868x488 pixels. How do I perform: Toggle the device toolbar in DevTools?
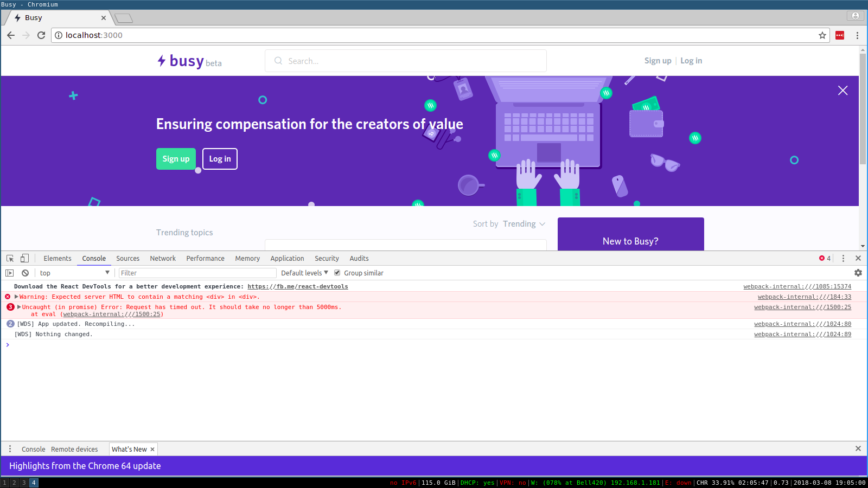point(24,258)
